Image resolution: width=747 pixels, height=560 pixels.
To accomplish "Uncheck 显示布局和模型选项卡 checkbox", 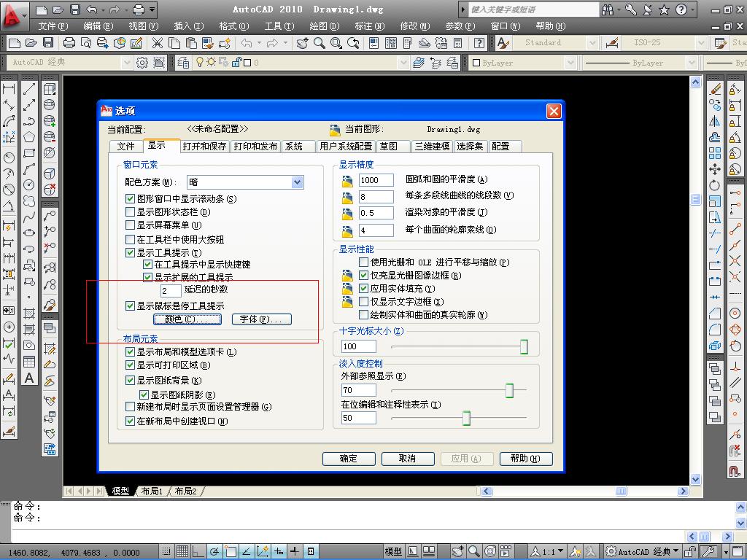I will [130, 352].
